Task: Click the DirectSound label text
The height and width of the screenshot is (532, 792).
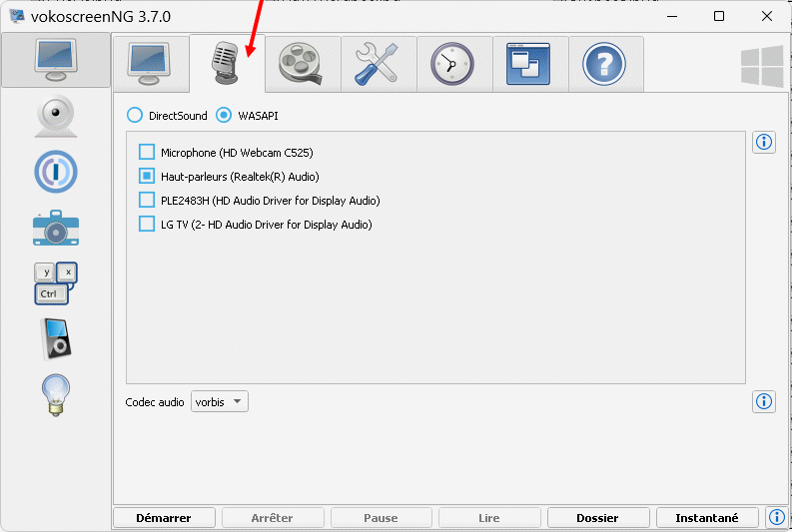Action: 178,116
